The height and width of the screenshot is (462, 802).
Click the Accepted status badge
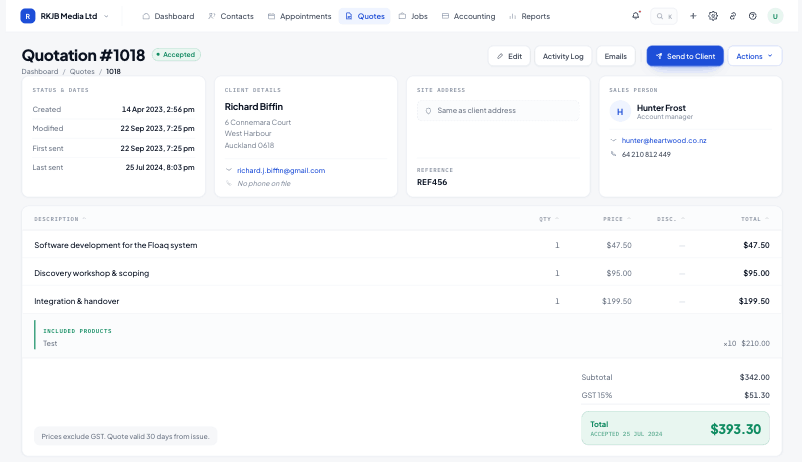pos(176,55)
